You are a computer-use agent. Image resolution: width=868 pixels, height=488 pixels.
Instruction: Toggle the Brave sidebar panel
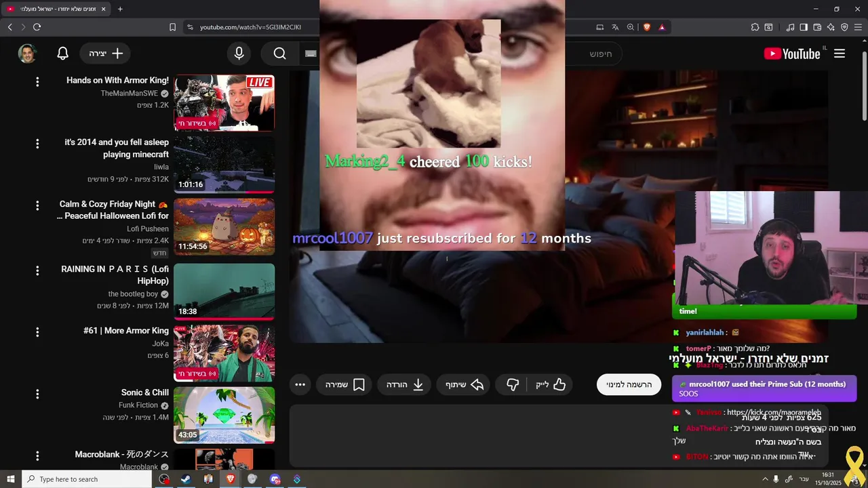click(804, 27)
